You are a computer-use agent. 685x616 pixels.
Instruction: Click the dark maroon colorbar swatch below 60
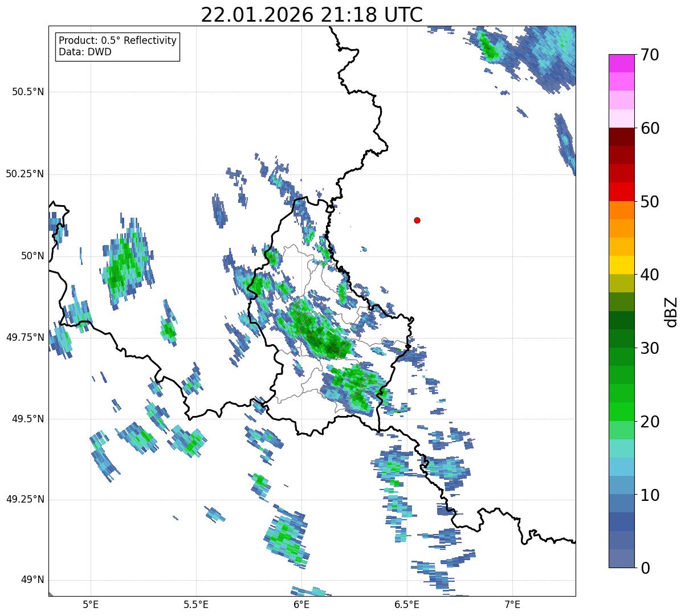click(621, 137)
